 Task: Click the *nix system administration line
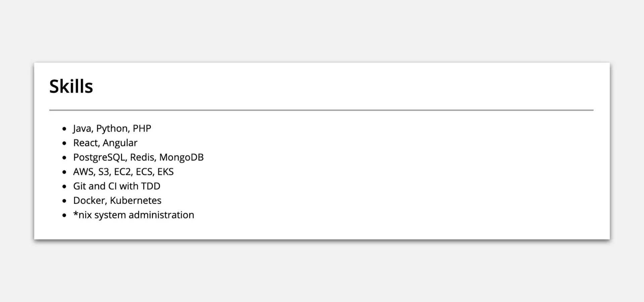click(x=133, y=215)
